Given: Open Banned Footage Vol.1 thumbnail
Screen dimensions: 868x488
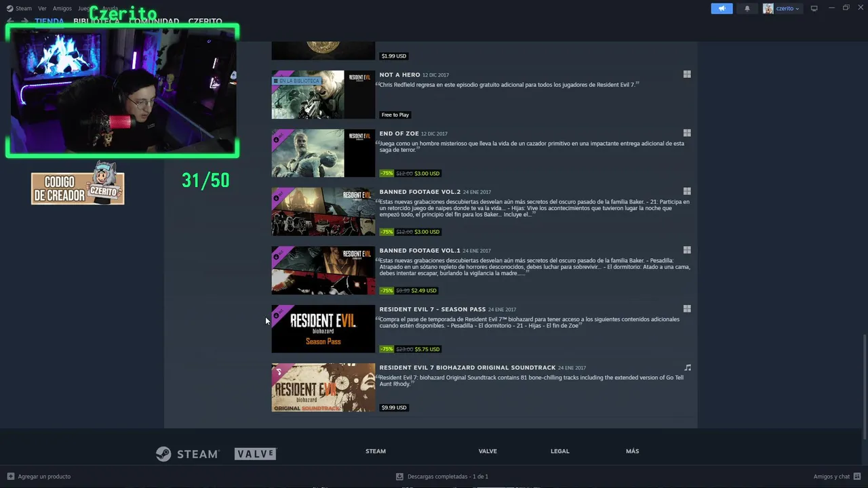Looking at the screenshot, I should 323,270.
